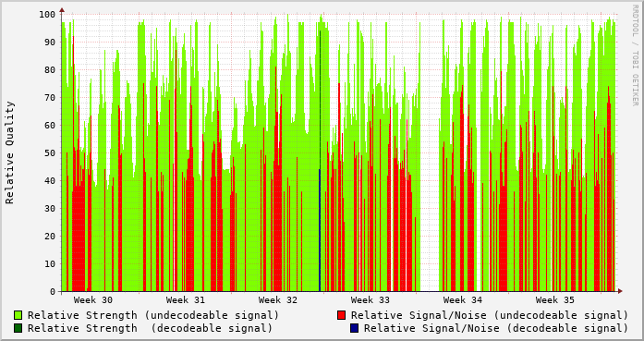Click the RRDTOOL / TOBI OETIKER watermark
644x341 pixels.
tap(635, 55)
